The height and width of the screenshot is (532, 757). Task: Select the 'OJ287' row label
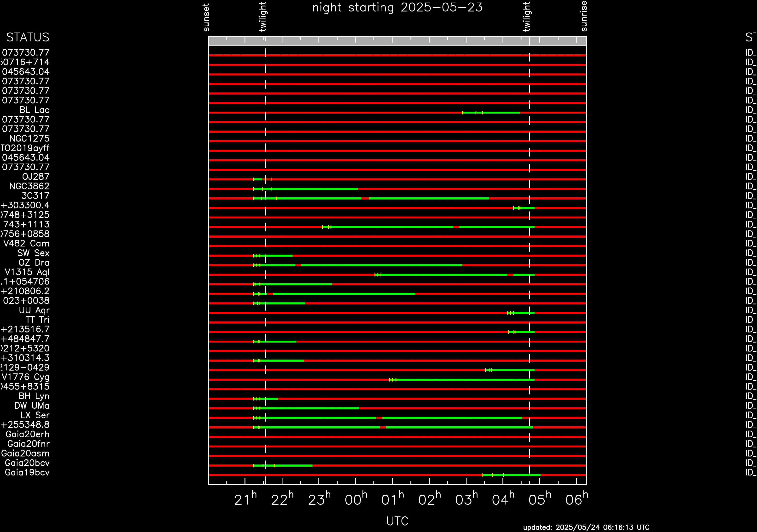36,177
